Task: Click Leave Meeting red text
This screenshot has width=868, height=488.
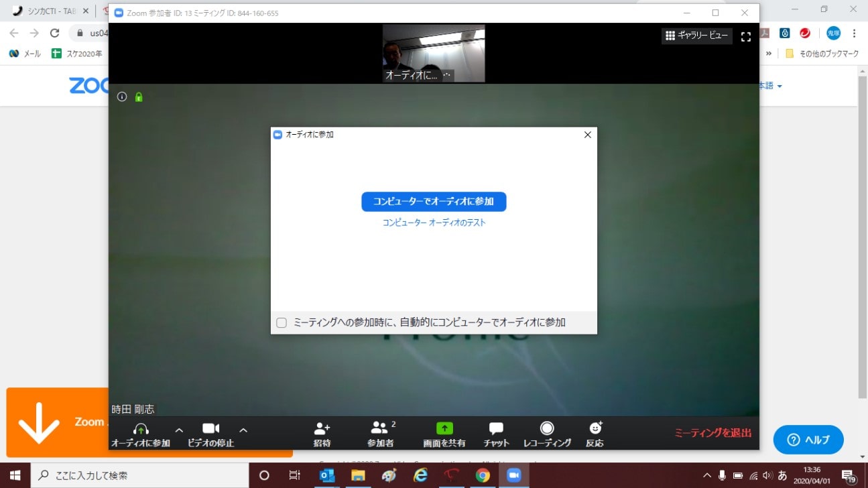Action: pos(712,433)
